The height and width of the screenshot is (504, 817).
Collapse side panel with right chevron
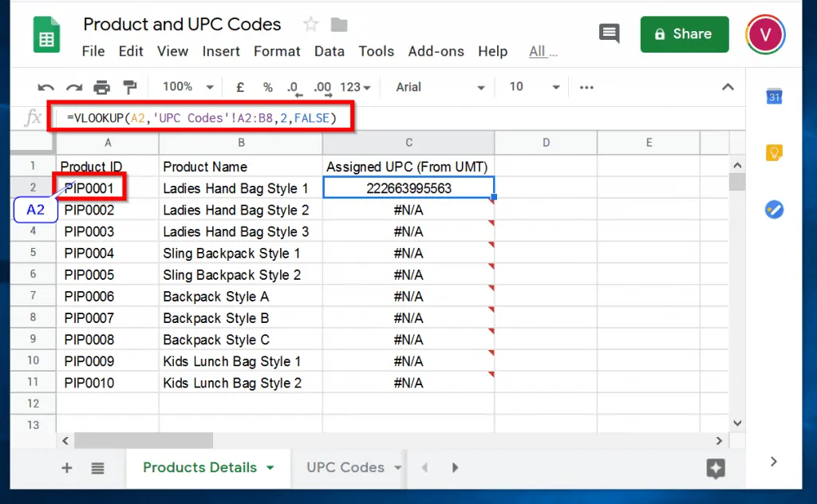click(774, 461)
